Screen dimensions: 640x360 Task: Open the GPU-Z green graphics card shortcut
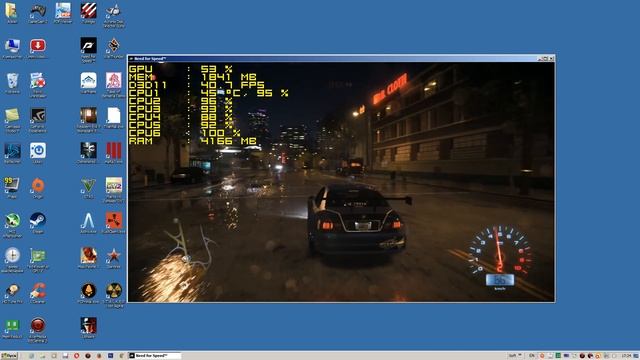(x=38, y=256)
